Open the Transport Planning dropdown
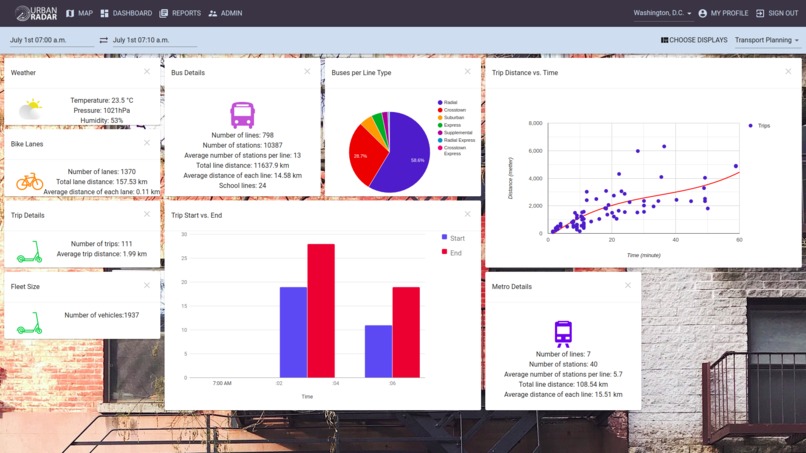 click(x=766, y=40)
